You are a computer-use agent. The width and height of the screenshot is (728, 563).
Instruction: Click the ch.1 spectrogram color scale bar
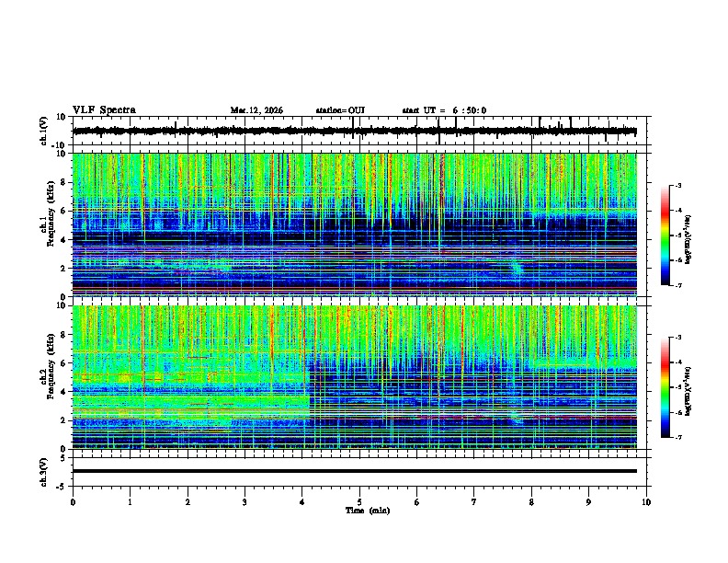665,236
